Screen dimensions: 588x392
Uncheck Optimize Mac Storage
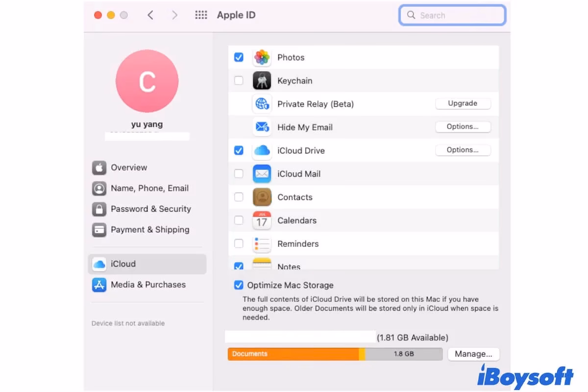239,285
